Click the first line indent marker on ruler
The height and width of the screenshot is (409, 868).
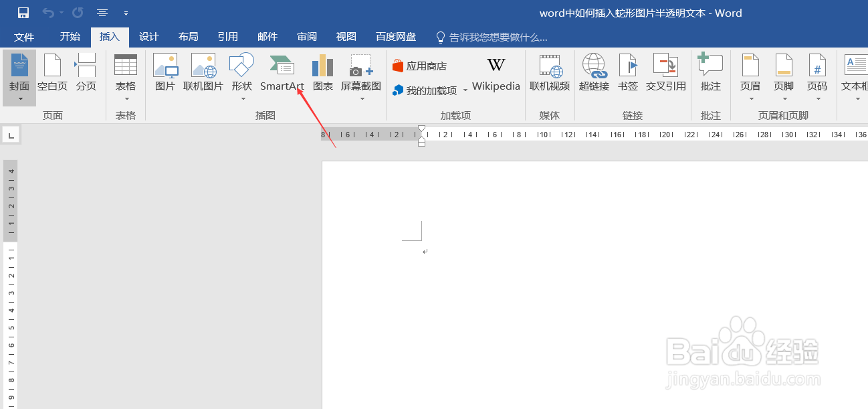[421, 129]
